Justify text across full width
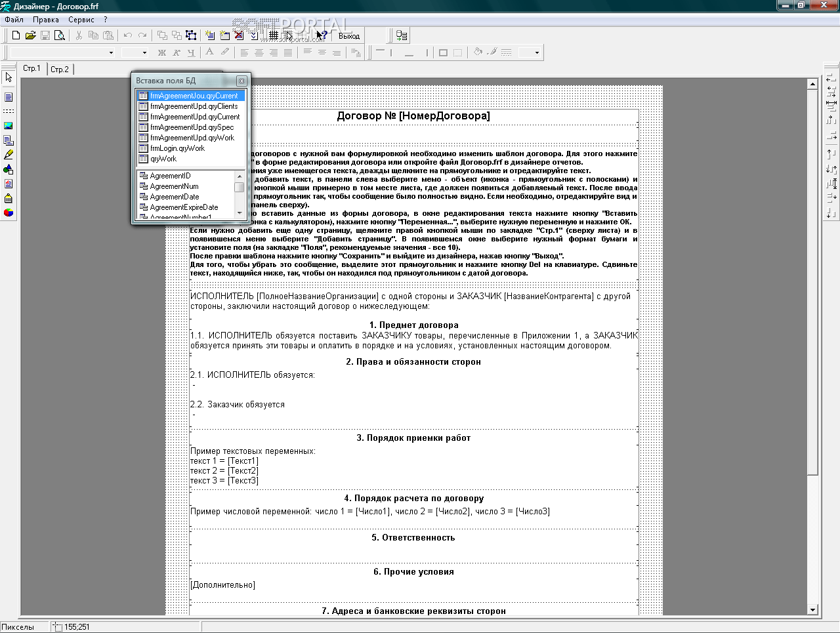Screen dimensions: 840x633 pos(287,52)
